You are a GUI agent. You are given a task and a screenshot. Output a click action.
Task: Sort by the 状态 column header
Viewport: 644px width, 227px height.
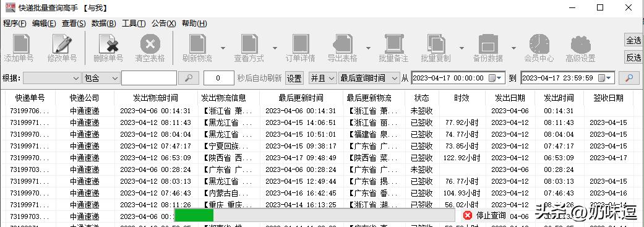[x=422, y=98]
